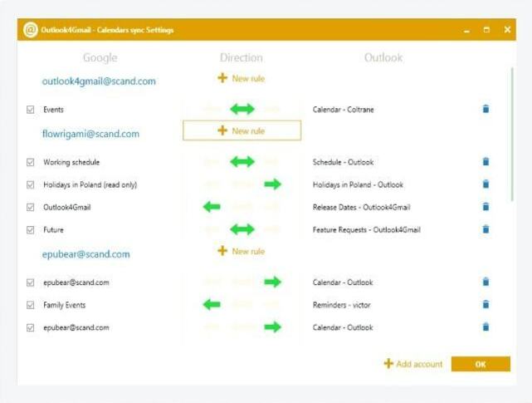Image resolution: width=532 pixels, height=403 pixels.
Task: Add new rule for outlook4gmail@scand.com
Action: [242, 78]
